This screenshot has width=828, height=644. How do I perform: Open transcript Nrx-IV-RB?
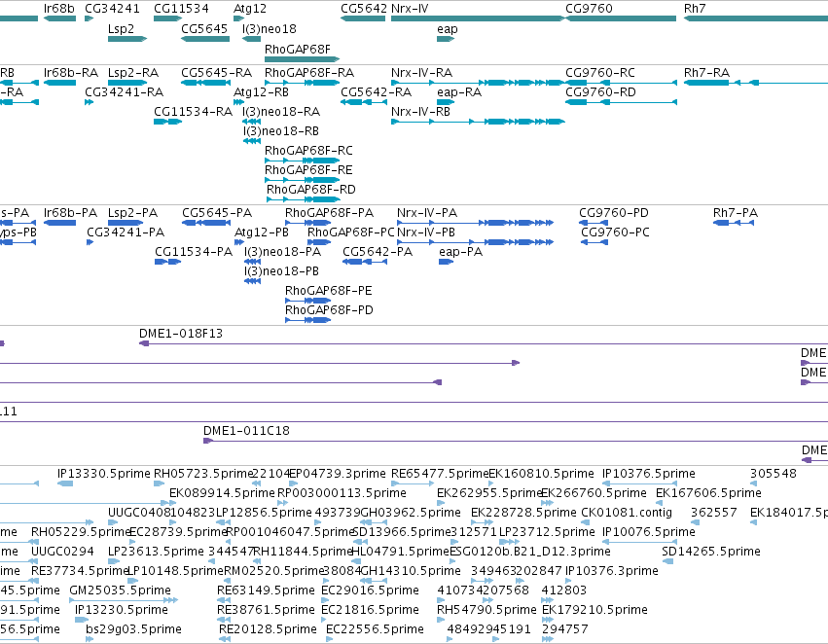(420, 111)
